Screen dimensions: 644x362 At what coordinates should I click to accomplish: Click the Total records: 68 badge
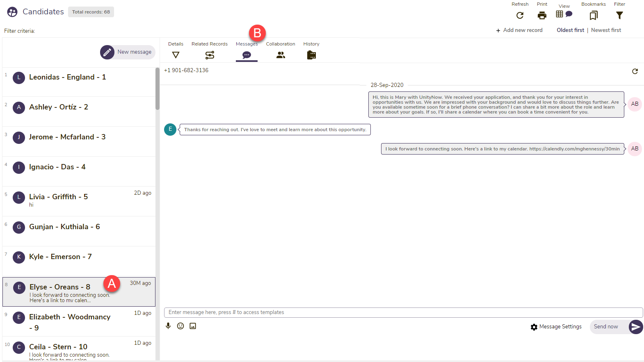click(91, 12)
